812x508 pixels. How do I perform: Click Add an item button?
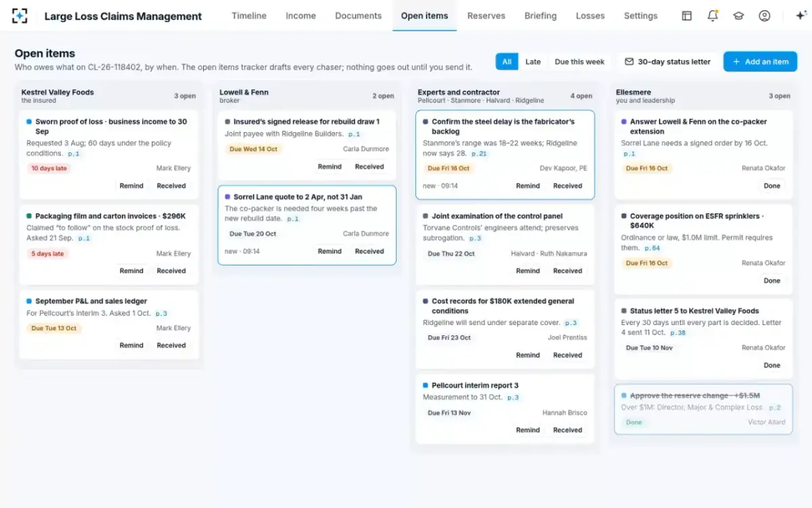pyautogui.click(x=760, y=62)
